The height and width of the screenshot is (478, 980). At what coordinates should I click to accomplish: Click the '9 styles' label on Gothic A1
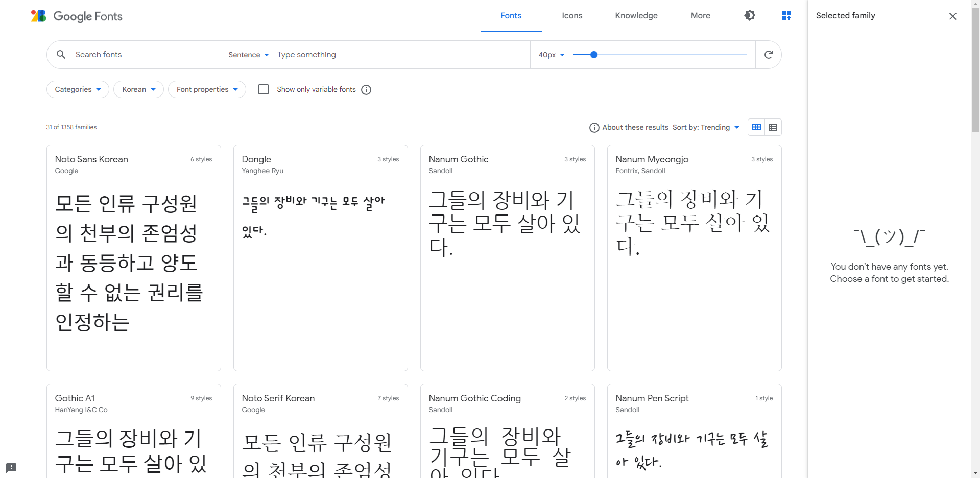(x=201, y=398)
